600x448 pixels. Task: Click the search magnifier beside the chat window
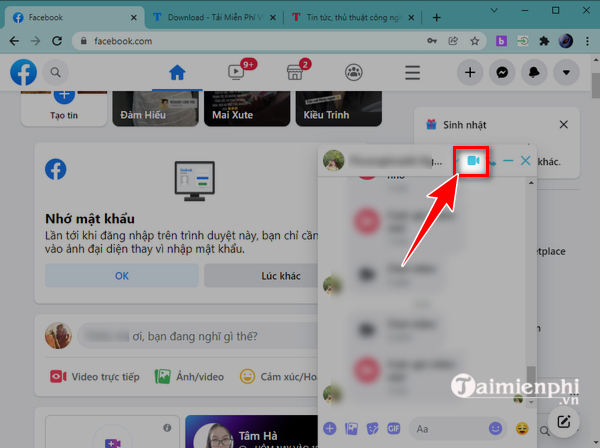(x=544, y=431)
